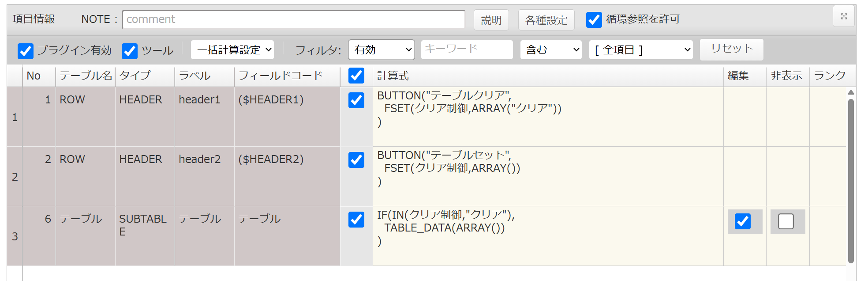This screenshot has width=868, height=281.
Task: Uncheck the enable checkbox for header2 row
Action: (x=356, y=160)
